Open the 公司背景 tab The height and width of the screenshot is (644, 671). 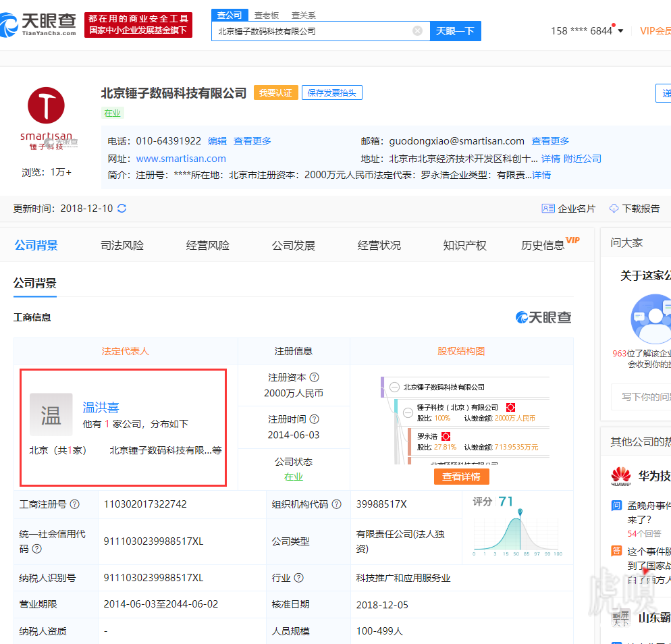tap(36, 245)
